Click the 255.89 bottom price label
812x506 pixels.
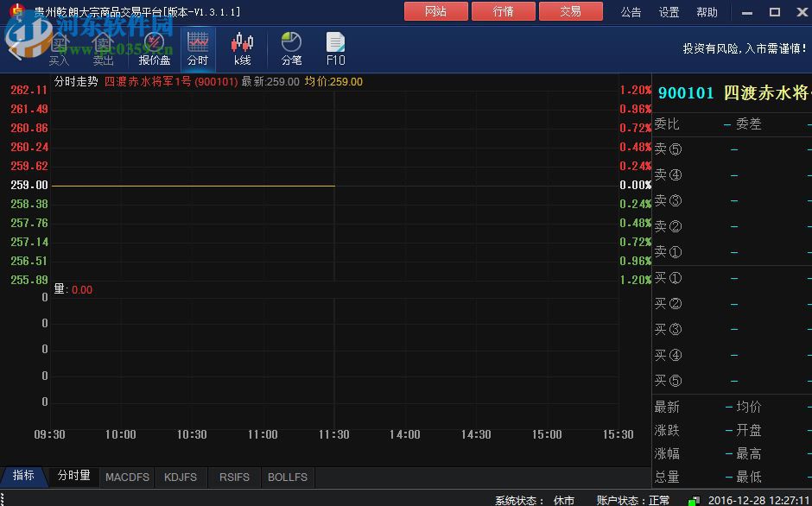pyautogui.click(x=29, y=280)
